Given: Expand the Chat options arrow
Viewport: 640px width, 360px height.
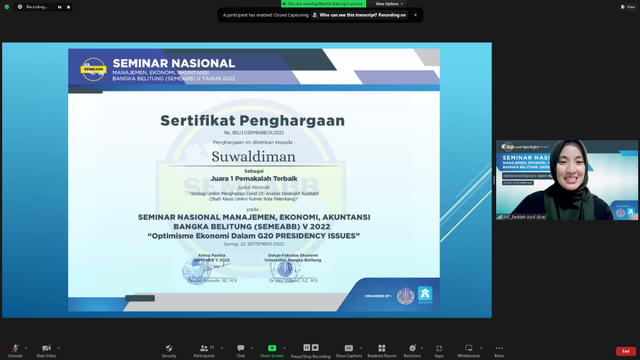Looking at the screenshot, I should tap(251, 348).
